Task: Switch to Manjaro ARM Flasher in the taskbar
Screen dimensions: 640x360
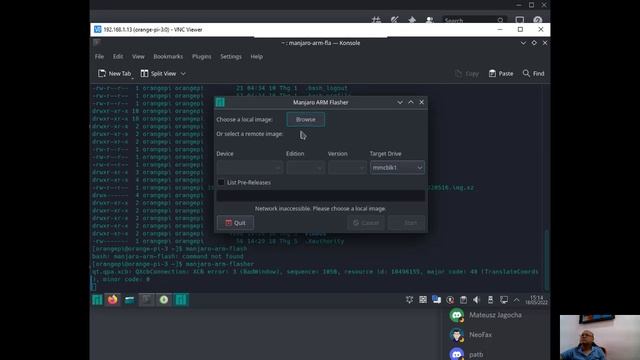Action: (x=181, y=300)
